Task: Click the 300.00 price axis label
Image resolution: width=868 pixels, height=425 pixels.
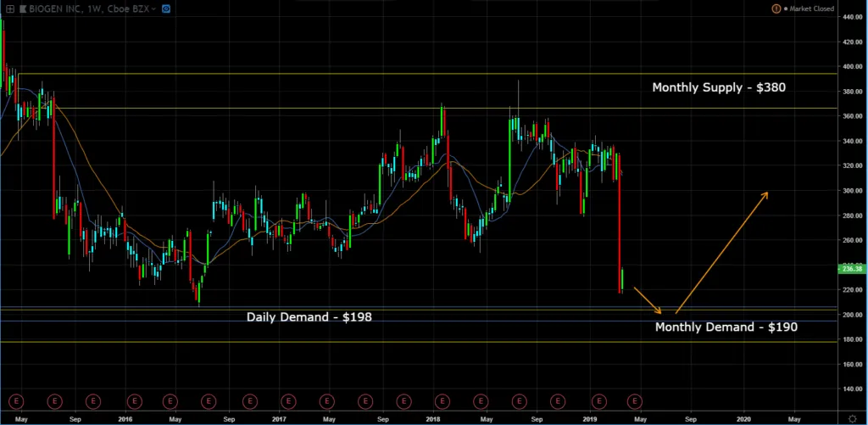Action: (853, 191)
